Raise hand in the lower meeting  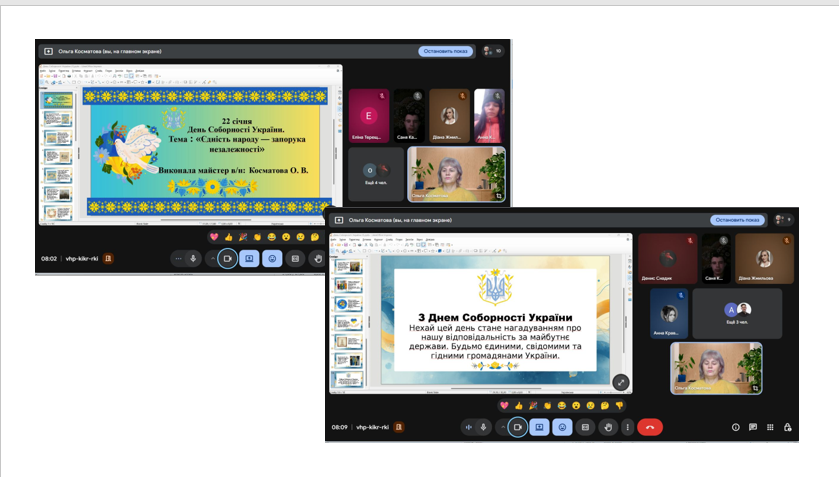[x=607, y=427]
